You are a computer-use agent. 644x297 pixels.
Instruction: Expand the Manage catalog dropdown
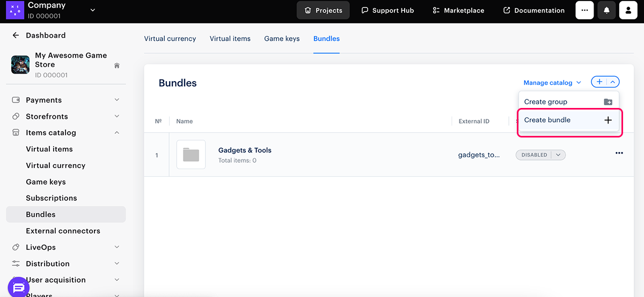pos(552,83)
